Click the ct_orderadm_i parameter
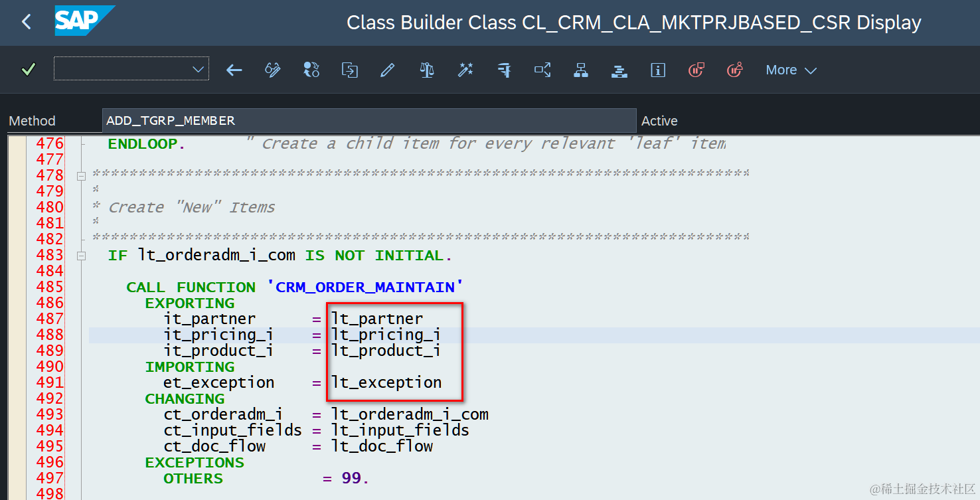The image size is (980, 500). [x=223, y=415]
